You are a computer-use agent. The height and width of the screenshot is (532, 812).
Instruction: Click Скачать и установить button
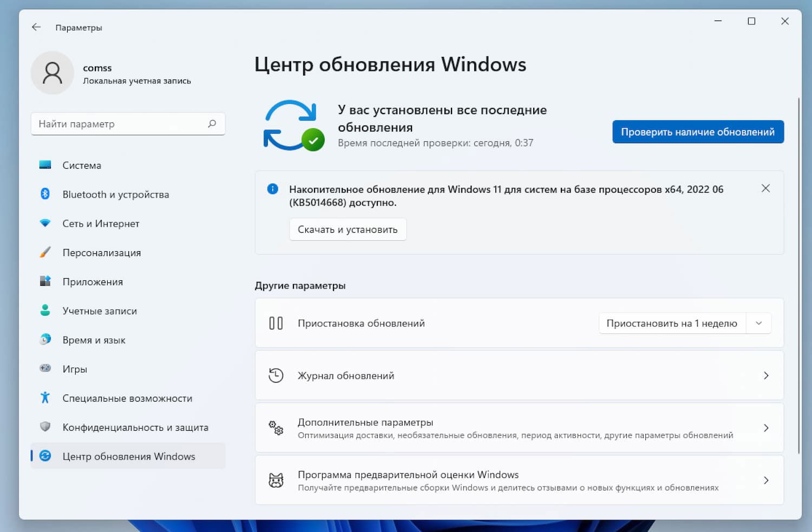click(x=348, y=229)
